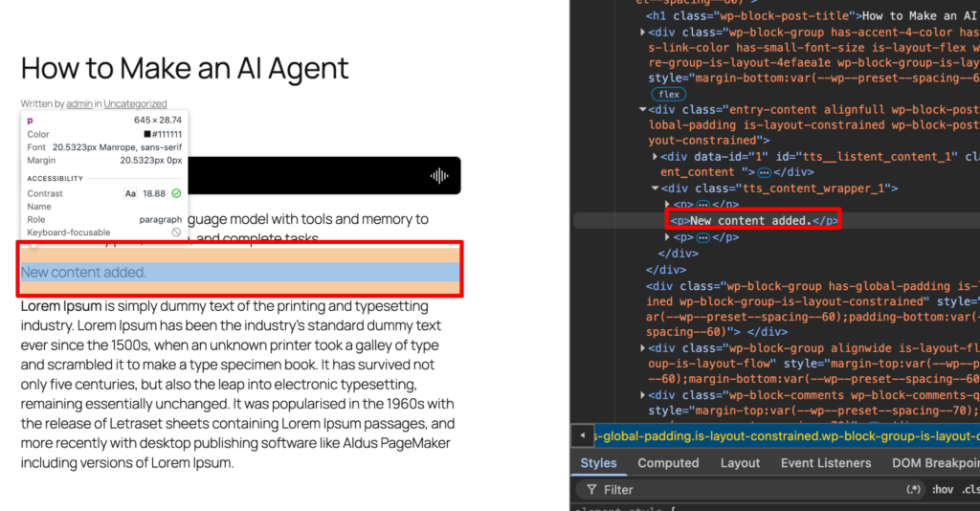Expand the tts__listent_content_1 div node
This screenshot has width=980, height=511.
(655, 156)
